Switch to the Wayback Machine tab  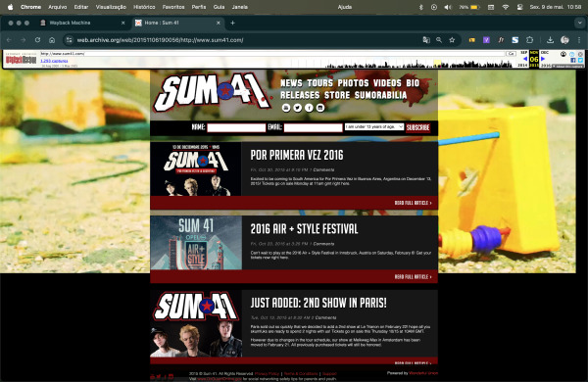(82, 23)
